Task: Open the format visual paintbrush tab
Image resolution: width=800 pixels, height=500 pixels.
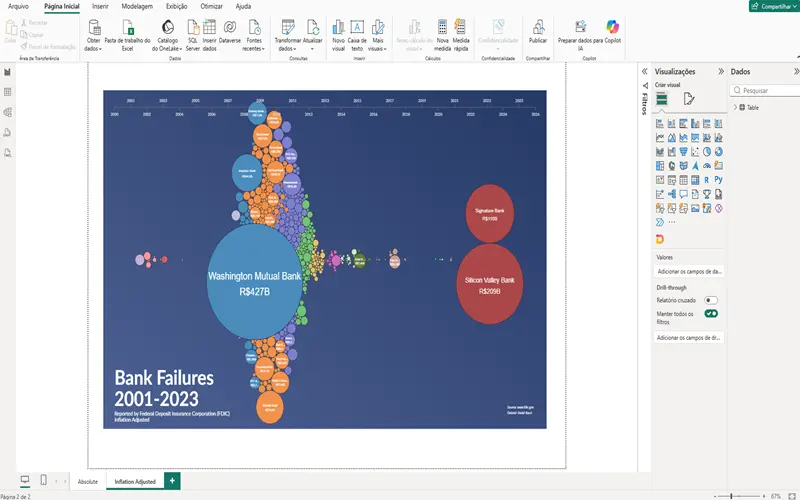Action: (689, 98)
